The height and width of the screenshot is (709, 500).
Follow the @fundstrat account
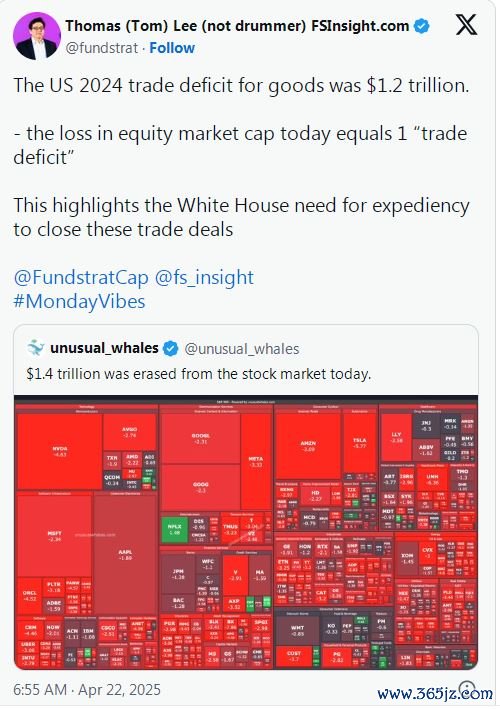pyautogui.click(x=172, y=48)
